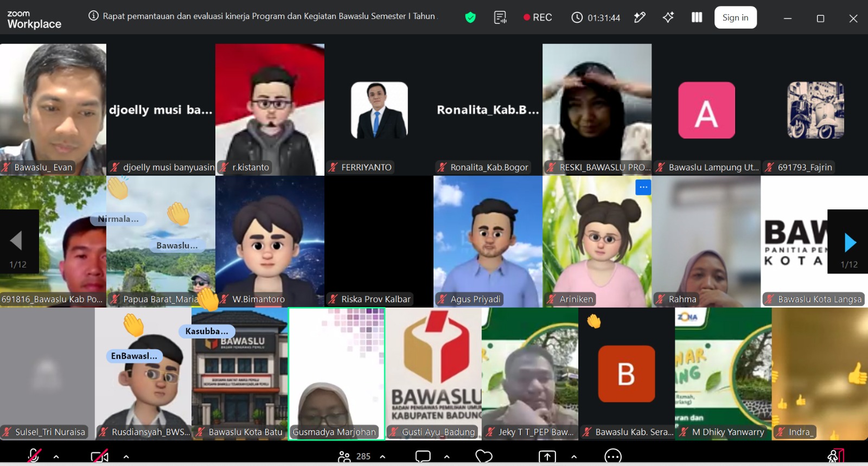Click the Sign in button
This screenshot has height=466, width=868.
pos(735,17)
